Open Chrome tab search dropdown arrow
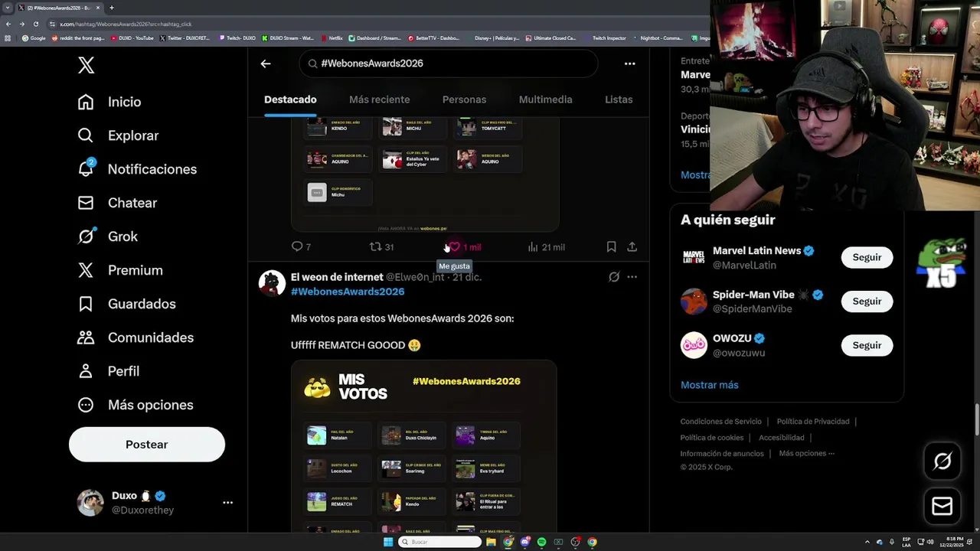This screenshot has height=551, width=980. point(8,8)
